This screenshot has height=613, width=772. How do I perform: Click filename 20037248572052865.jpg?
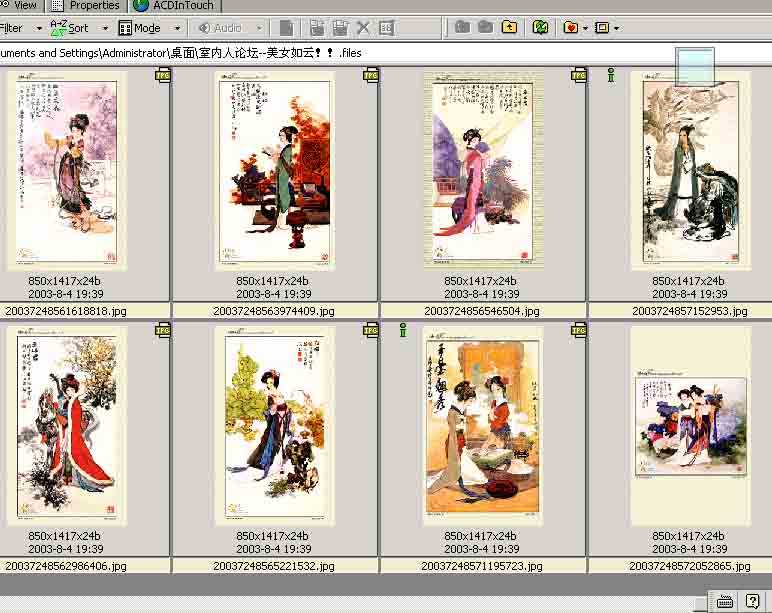pos(690,566)
